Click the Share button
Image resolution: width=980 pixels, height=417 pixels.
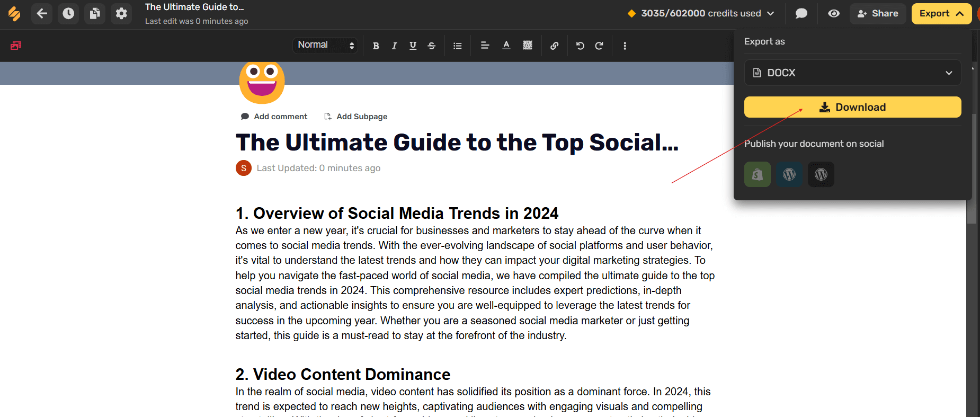(878, 13)
